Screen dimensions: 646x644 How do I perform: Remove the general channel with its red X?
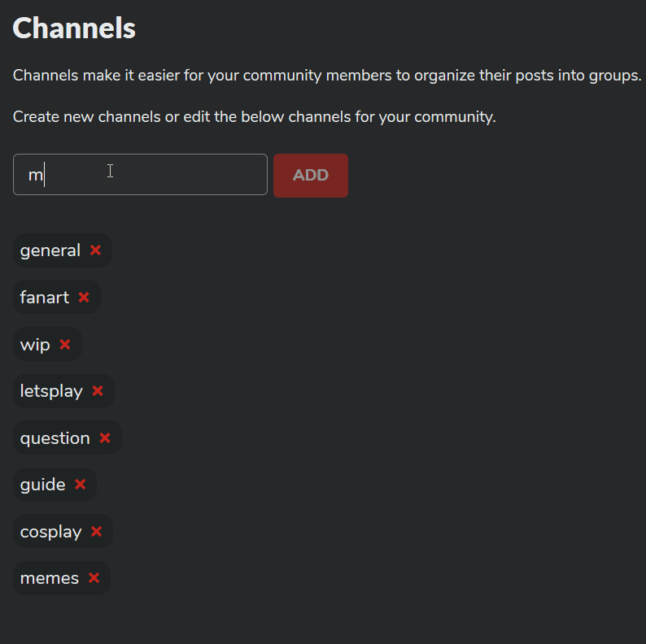[96, 250]
